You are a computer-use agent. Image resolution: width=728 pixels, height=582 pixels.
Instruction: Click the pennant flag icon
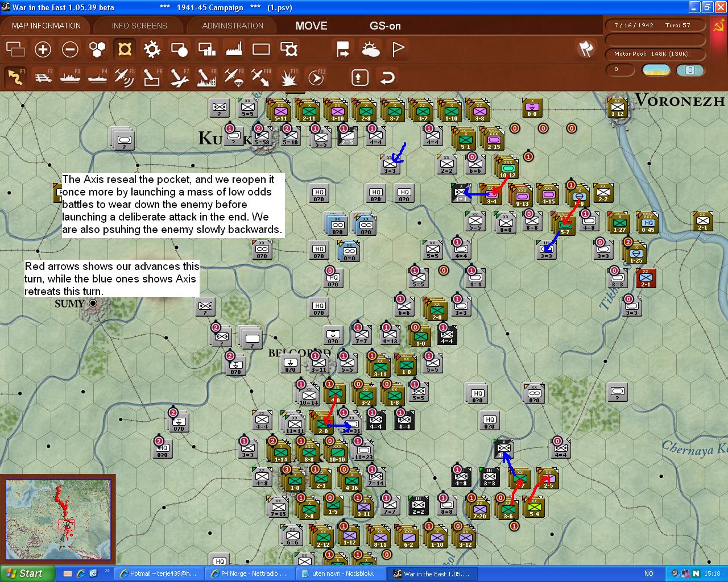point(398,49)
